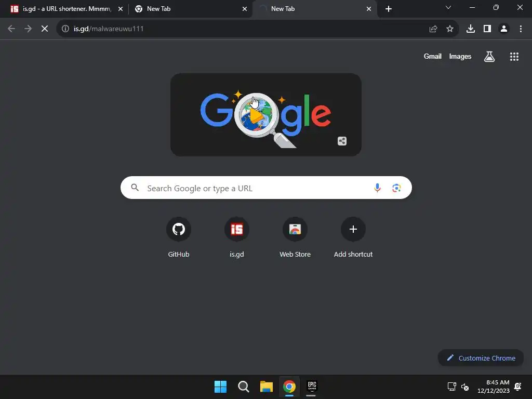Click the search magnifier in Google box
Viewport: 532px width, 399px height.
tap(135, 188)
